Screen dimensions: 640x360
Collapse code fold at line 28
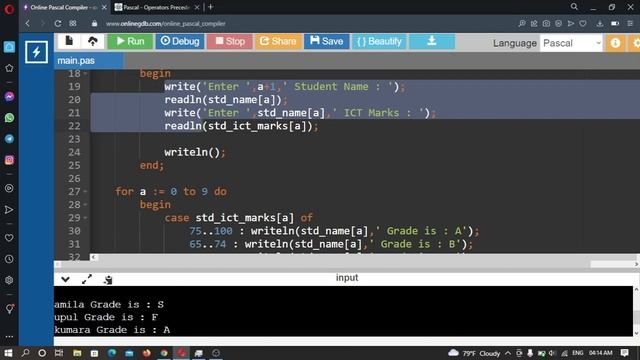(x=85, y=204)
